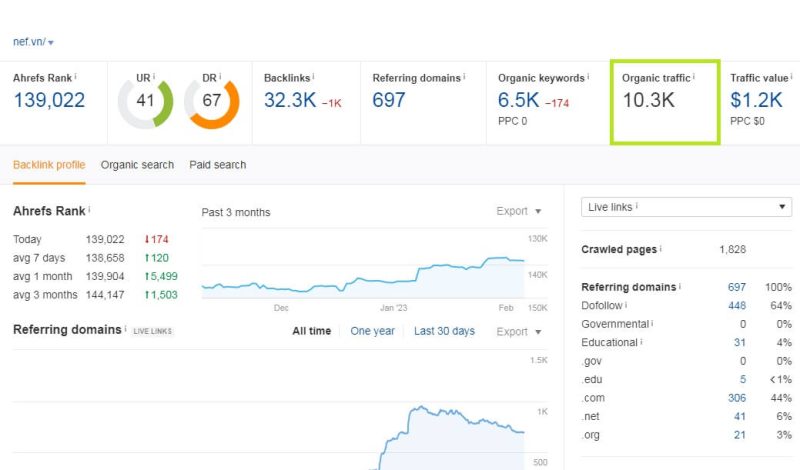Click the green 1,503 rank change
This screenshot has height=470, width=800.
coord(161,294)
